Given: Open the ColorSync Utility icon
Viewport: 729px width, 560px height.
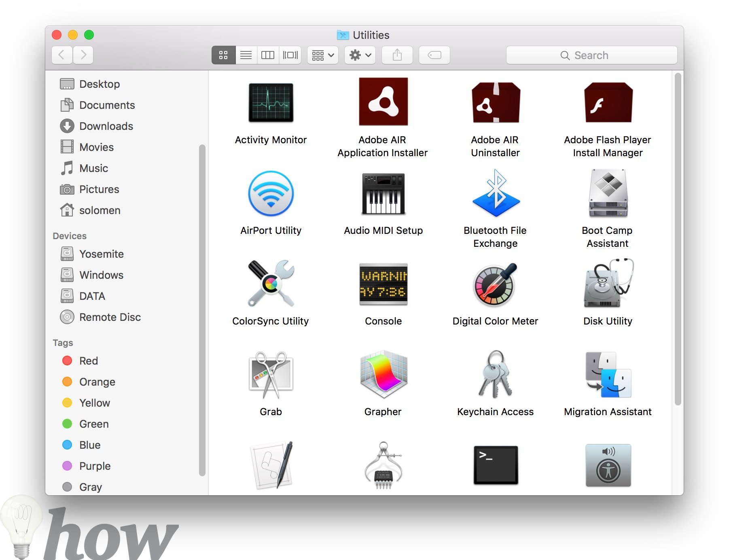Looking at the screenshot, I should [x=271, y=283].
